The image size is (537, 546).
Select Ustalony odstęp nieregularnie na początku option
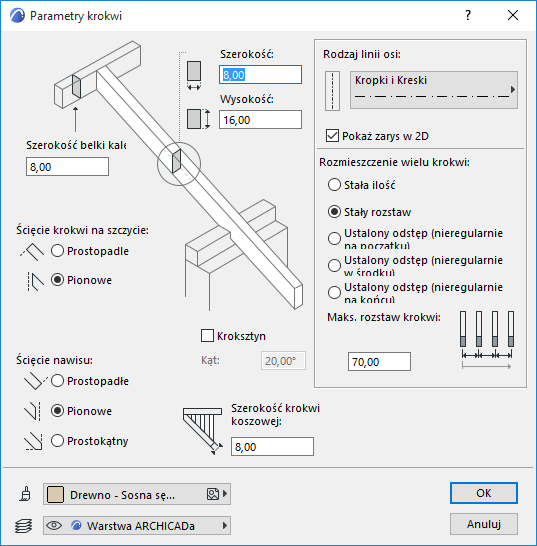pyautogui.click(x=334, y=239)
